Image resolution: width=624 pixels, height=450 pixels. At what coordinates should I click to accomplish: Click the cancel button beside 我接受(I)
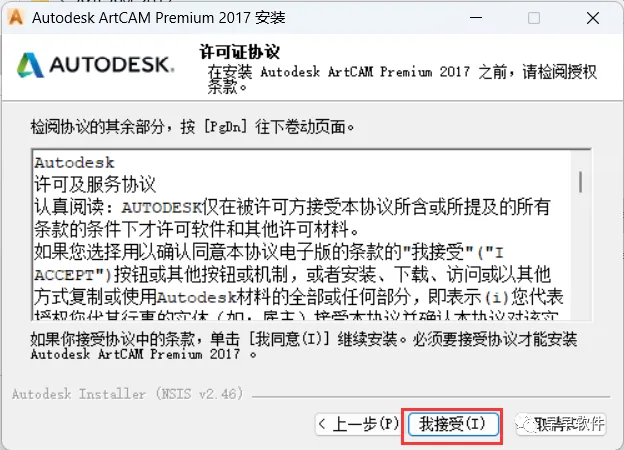pos(561,424)
